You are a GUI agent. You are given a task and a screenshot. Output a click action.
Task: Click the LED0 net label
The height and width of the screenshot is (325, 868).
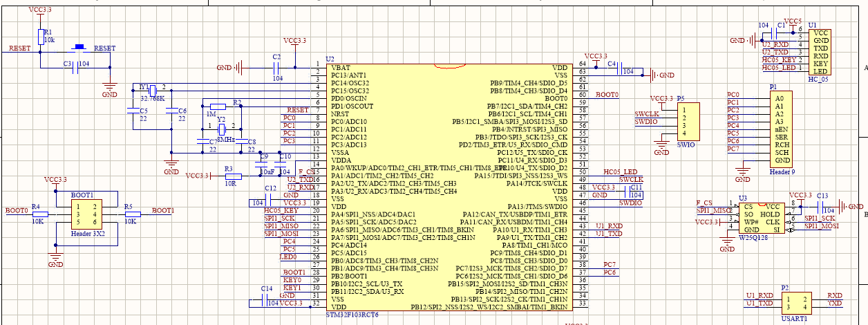(288, 257)
